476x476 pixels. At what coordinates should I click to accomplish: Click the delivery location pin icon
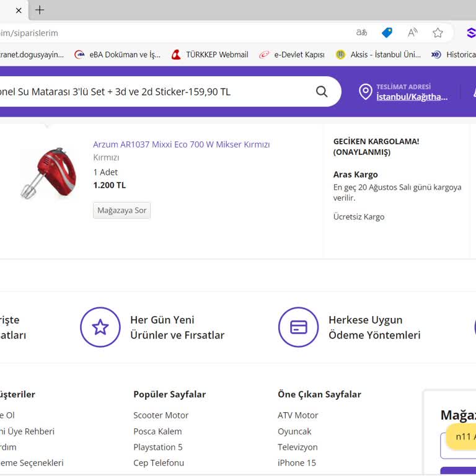tap(366, 92)
